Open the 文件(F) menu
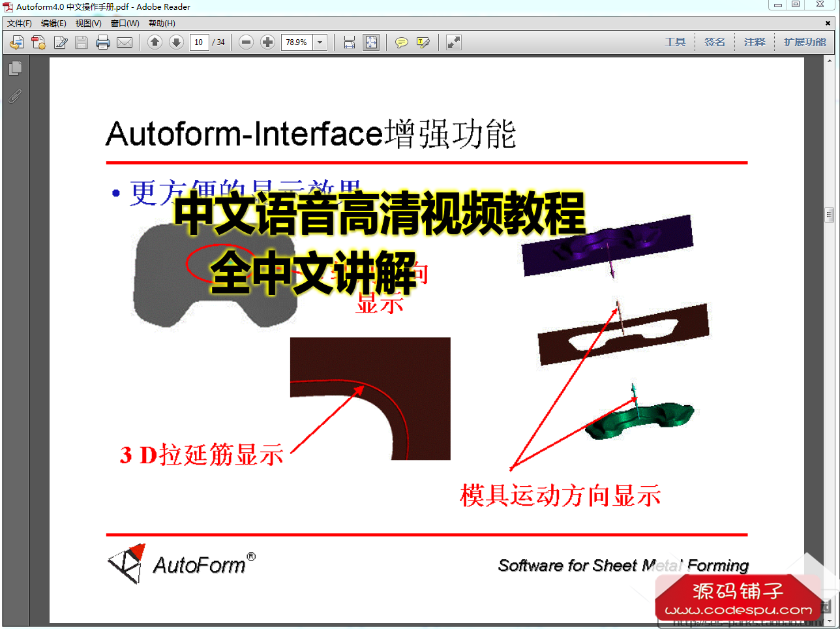Screen dimensions: 840x629 pos(20,23)
